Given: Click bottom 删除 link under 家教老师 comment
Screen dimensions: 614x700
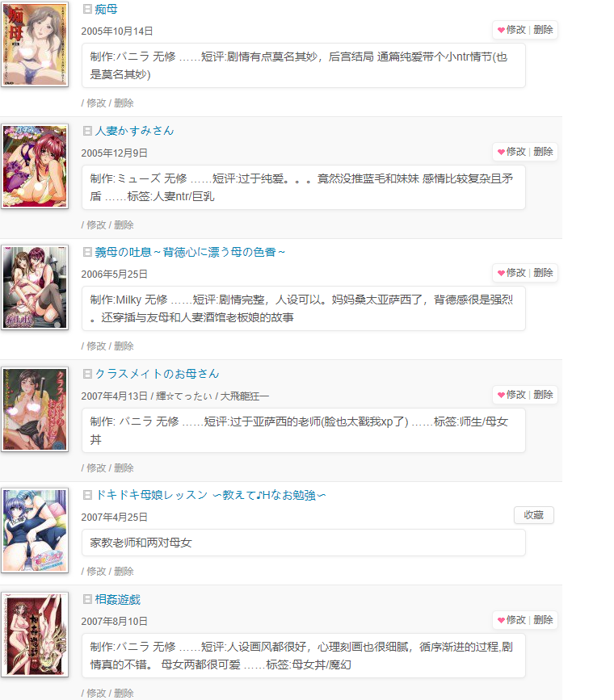Looking at the screenshot, I should point(124,572).
